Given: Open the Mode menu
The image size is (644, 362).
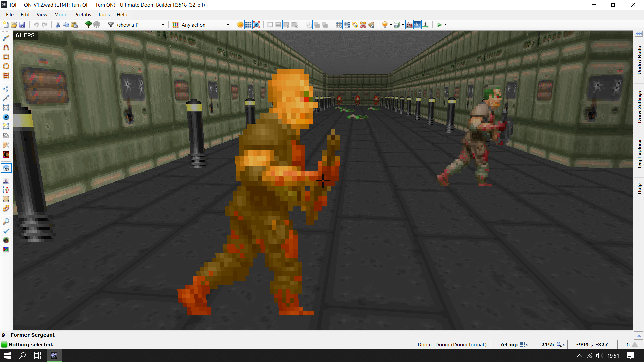Looking at the screenshot, I should [61, 15].
